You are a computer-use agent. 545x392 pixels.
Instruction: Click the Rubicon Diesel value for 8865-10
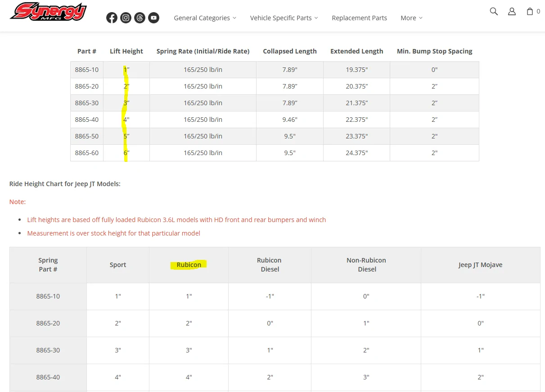click(x=270, y=296)
